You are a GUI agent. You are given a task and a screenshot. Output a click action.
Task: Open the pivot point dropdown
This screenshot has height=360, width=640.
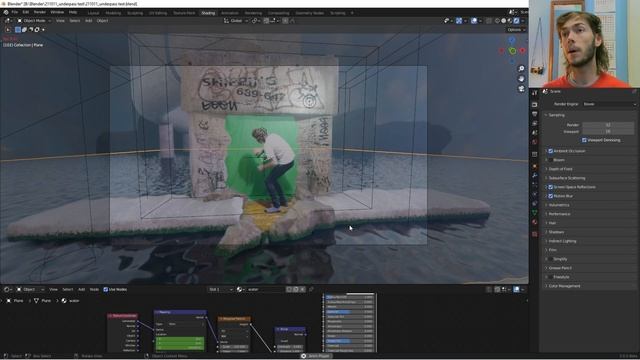pyautogui.click(x=256, y=20)
